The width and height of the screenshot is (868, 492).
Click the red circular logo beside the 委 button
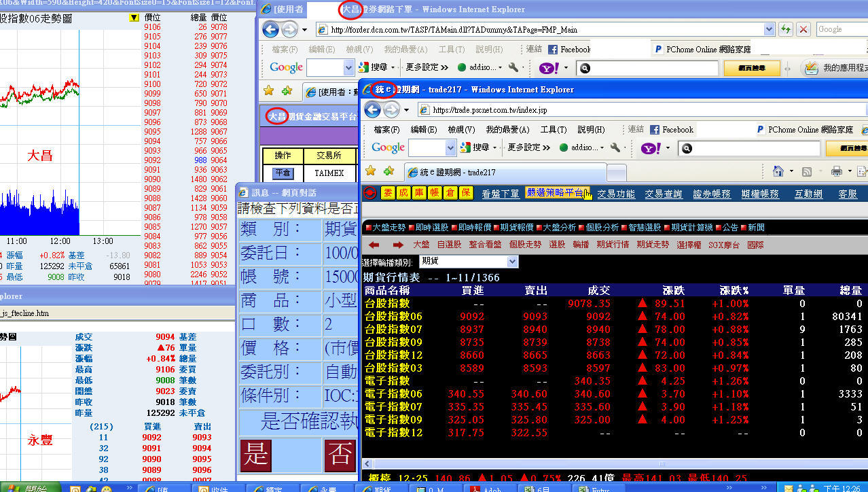pyautogui.click(x=370, y=194)
